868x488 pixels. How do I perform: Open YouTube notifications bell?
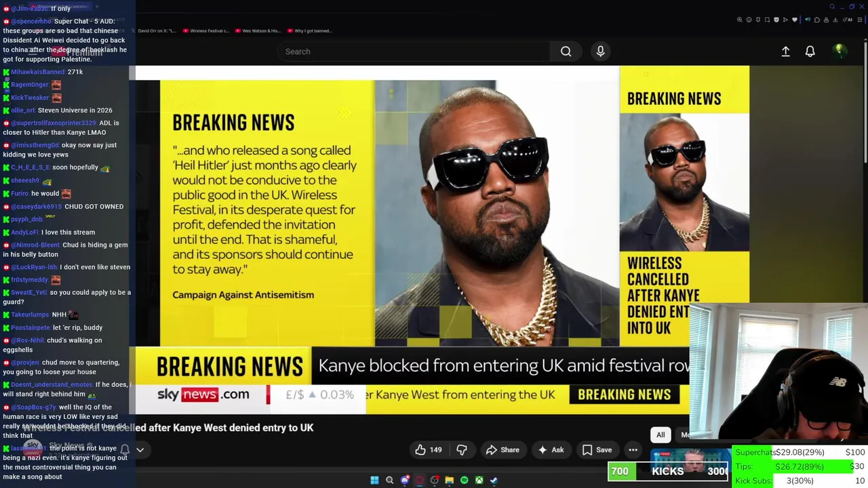(x=810, y=52)
